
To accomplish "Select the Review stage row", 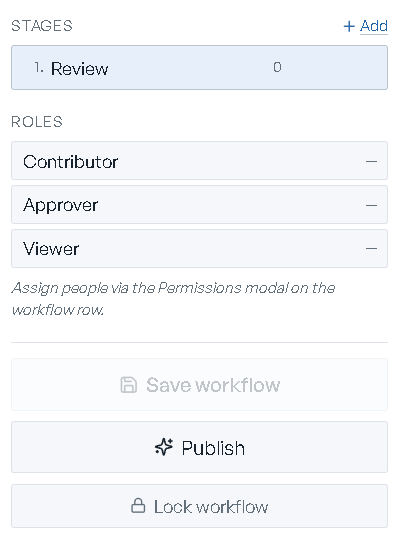I will pos(199,67).
